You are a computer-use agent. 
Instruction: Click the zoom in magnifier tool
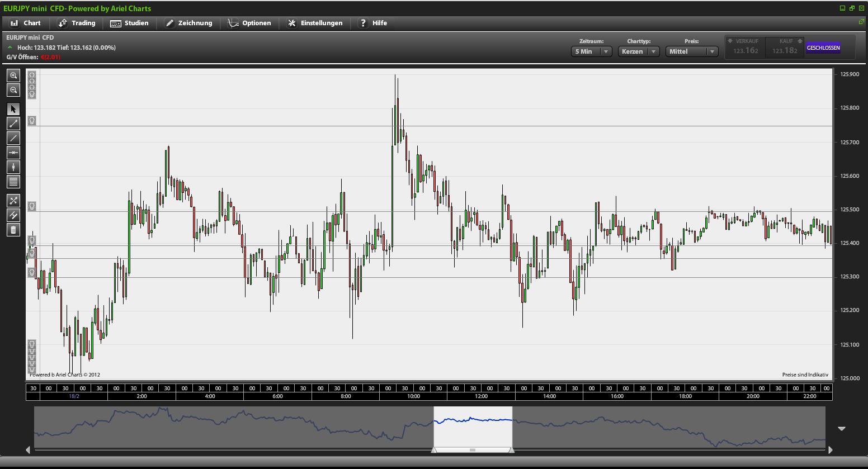(13, 75)
